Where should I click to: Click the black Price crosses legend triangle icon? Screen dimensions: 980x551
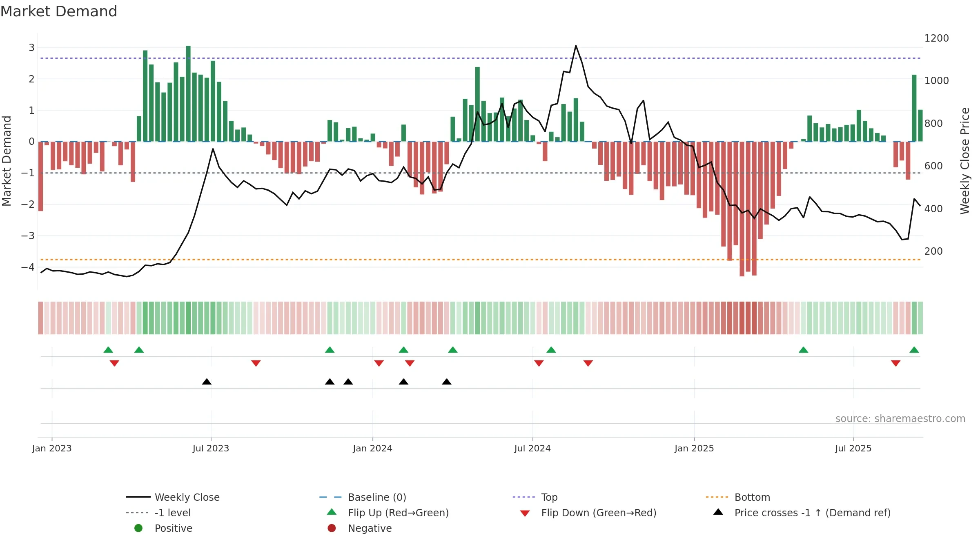pos(718,512)
